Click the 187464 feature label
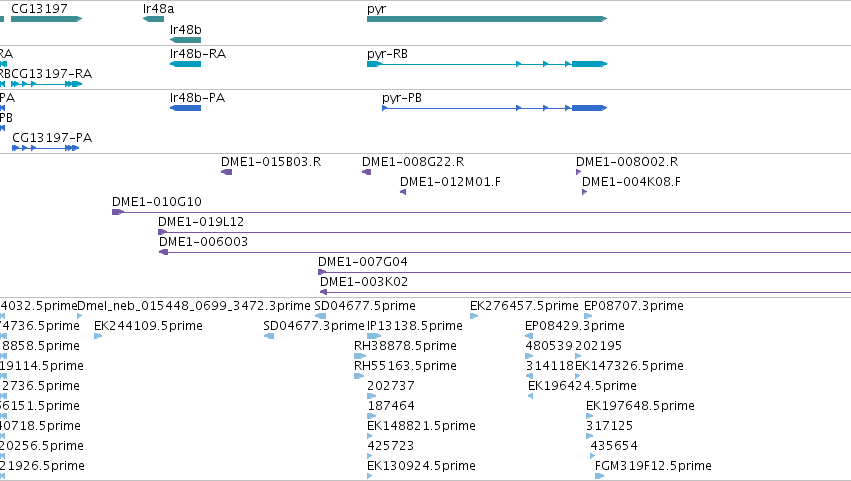 pos(391,407)
